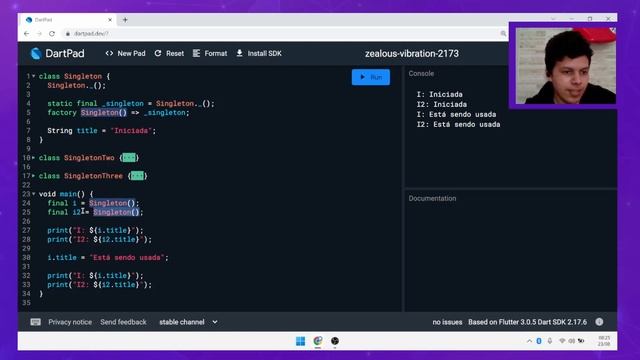Go forward in the browser
Screen dimensions: 640x360
[39, 33]
